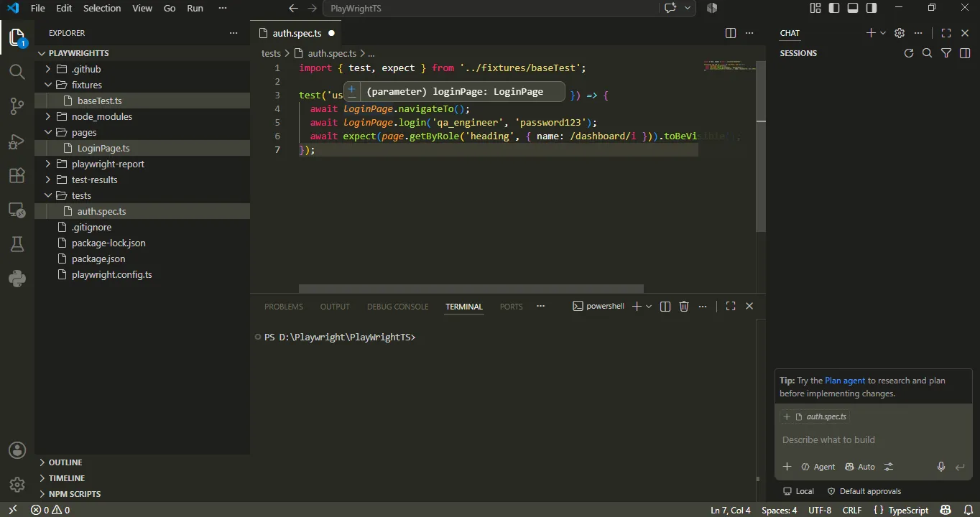
Task: Split the editor right
Action: [731, 33]
